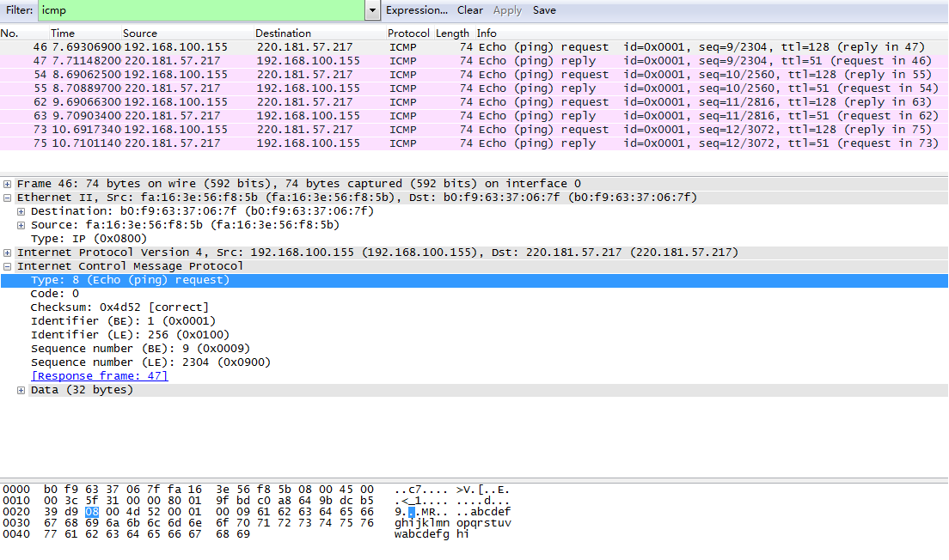Expand the Data (32 bytes) field
This screenshot has height=560, width=949.
coord(21,389)
